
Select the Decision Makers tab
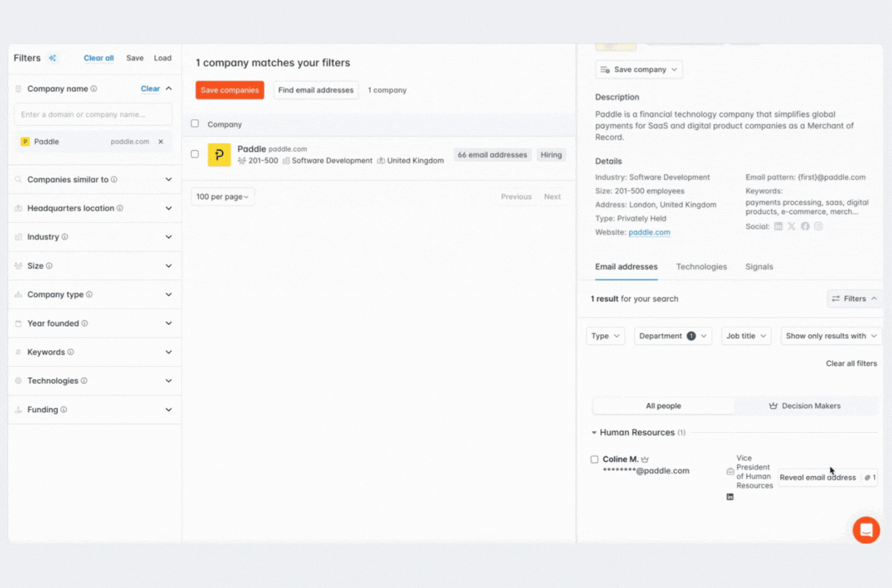(805, 406)
